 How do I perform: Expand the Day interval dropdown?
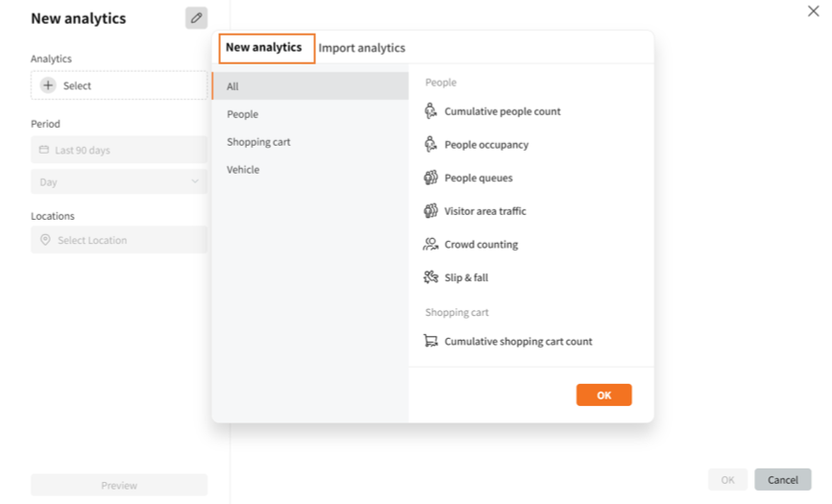[x=119, y=181]
